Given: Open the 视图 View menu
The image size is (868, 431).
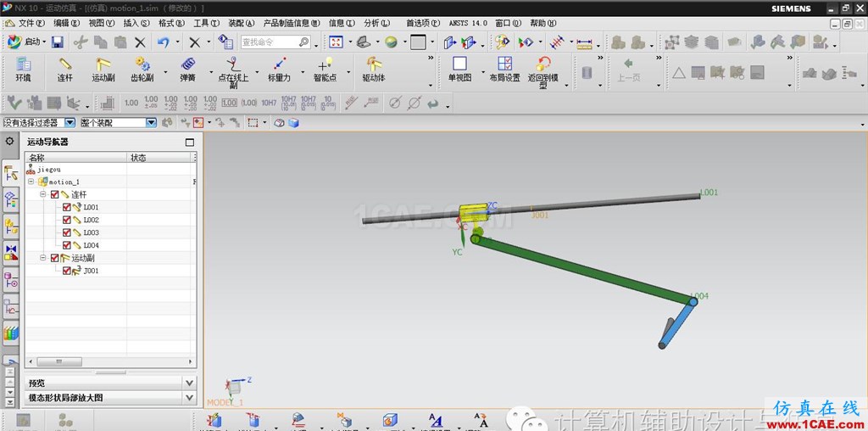Looking at the screenshot, I should pos(102,23).
